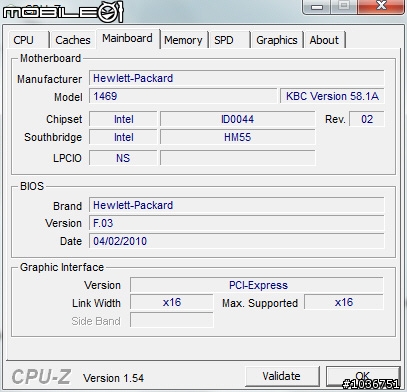Select the Manufacturer field Hewlett-Packard

237,78
